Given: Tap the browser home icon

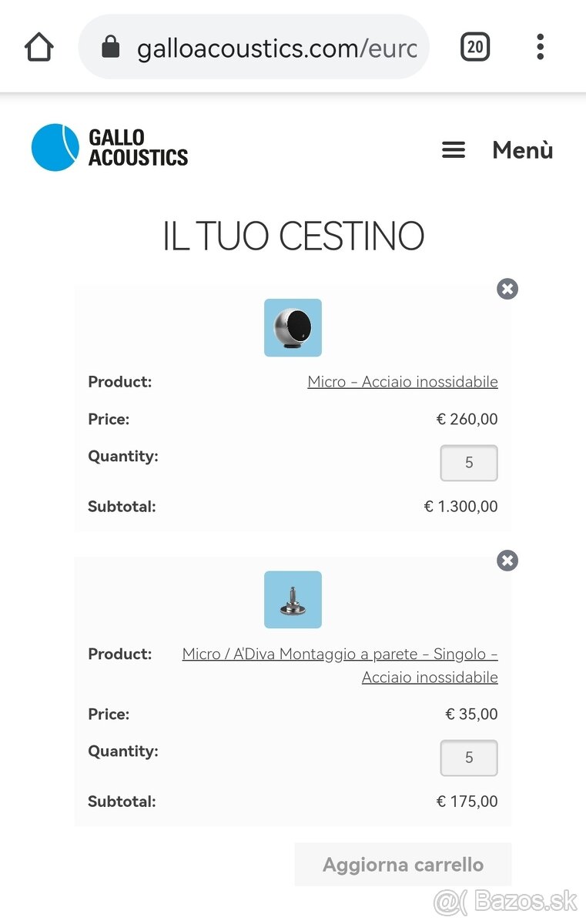Looking at the screenshot, I should coord(39,48).
